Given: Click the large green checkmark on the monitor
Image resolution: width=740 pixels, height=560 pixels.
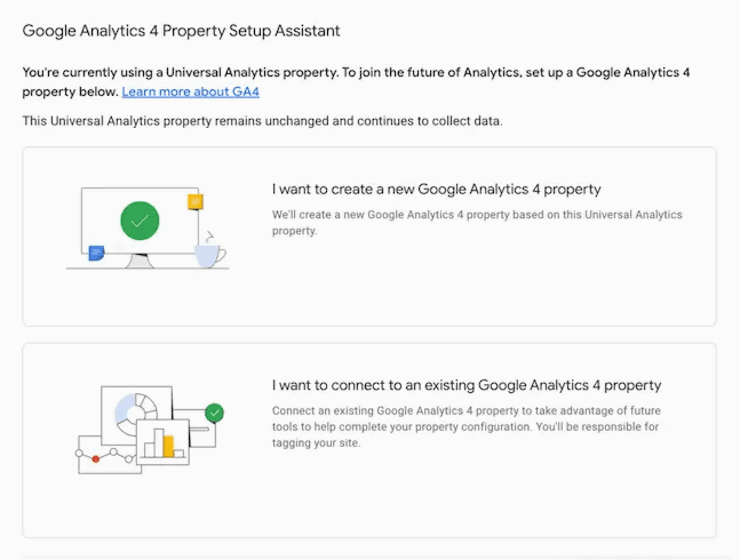Looking at the screenshot, I should coord(140,221).
